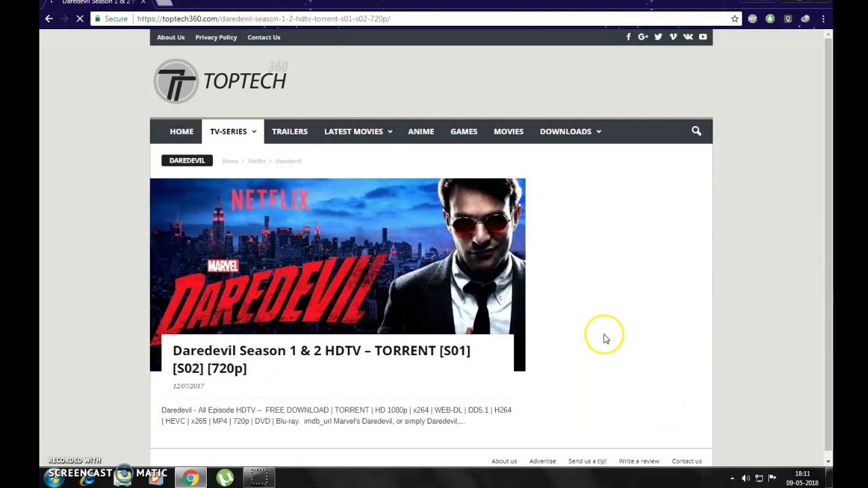Open the Windows Start button
The width and height of the screenshot is (868, 488).
54,479
